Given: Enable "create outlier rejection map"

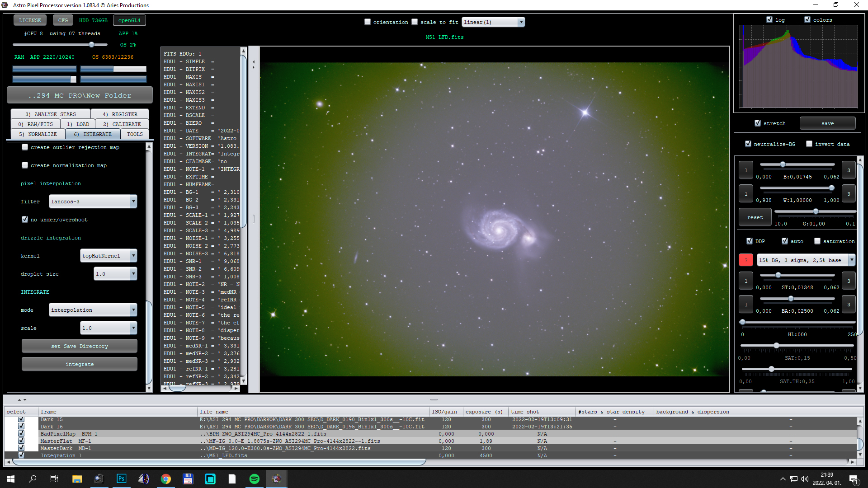Looking at the screenshot, I should click(25, 147).
